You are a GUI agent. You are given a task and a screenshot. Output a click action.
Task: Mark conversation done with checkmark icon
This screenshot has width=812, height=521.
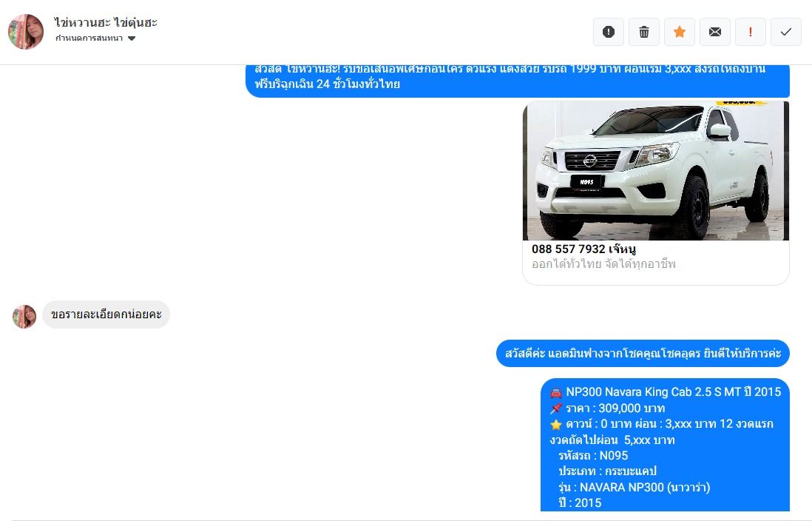tap(785, 32)
